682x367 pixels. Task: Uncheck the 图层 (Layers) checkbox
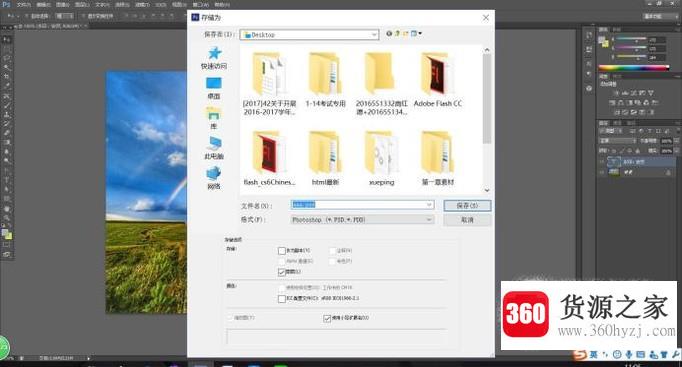(x=282, y=272)
